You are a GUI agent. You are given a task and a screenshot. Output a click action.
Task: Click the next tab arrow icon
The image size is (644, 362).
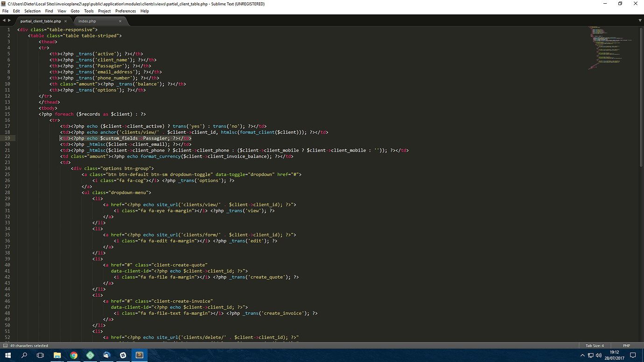click(x=9, y=21)
